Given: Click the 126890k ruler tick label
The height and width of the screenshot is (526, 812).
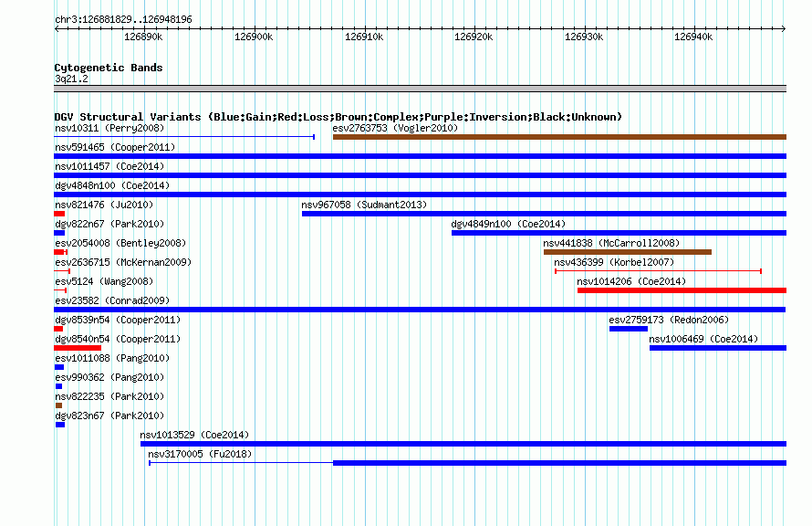Looking at the screenshot, I should point(143,37).
